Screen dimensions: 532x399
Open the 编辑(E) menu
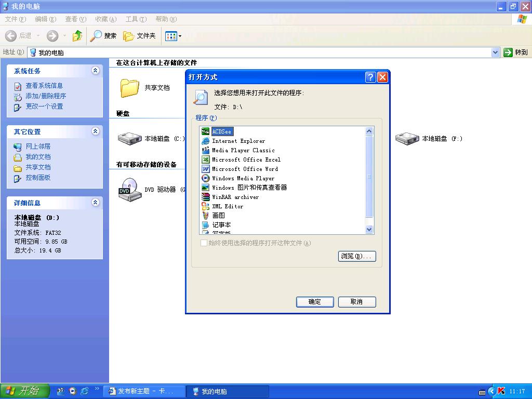(46, 19)
